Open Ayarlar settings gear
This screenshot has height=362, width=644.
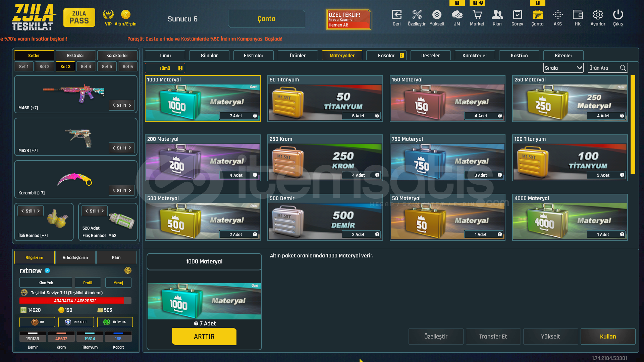point(598,15)
